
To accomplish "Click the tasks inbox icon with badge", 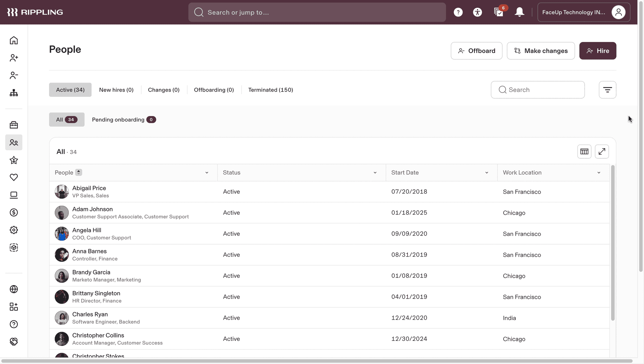I will tap(498, 12).
